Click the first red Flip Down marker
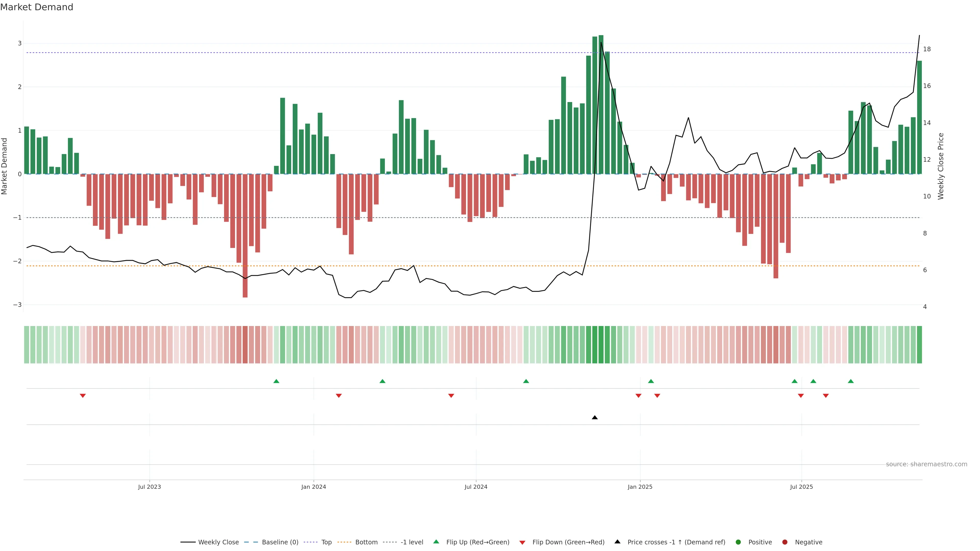Screen dimensions: 980x551 point(82,396)
